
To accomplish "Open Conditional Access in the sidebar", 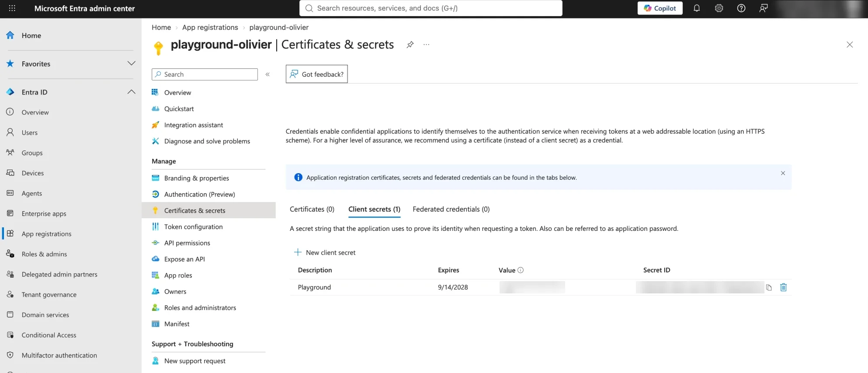I will 49,335.
